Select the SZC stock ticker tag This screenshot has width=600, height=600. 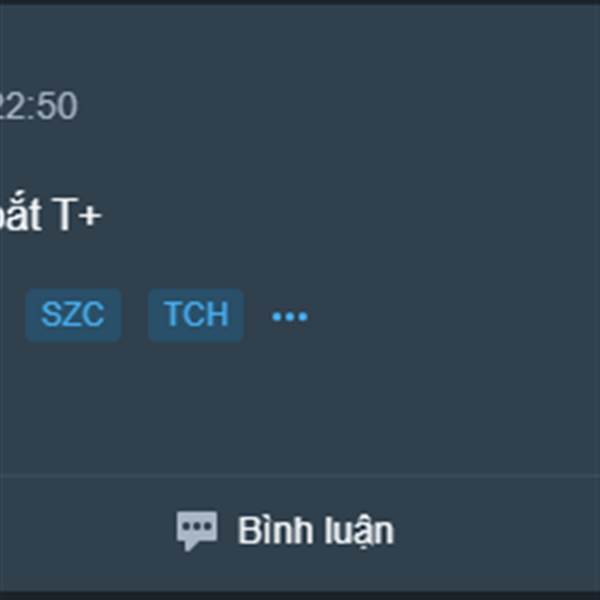click(x=73, y=315)
